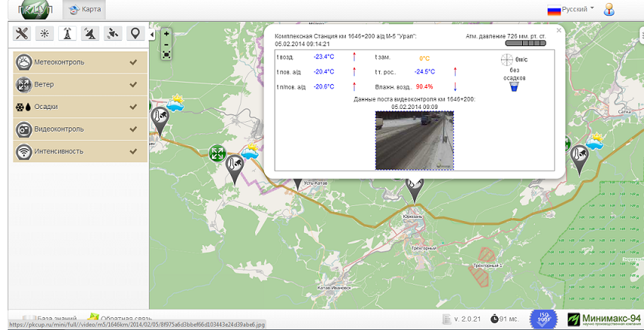644x330 pixels.
Task: Zoom out the map with minus button
Action: (x=166, y=44)
